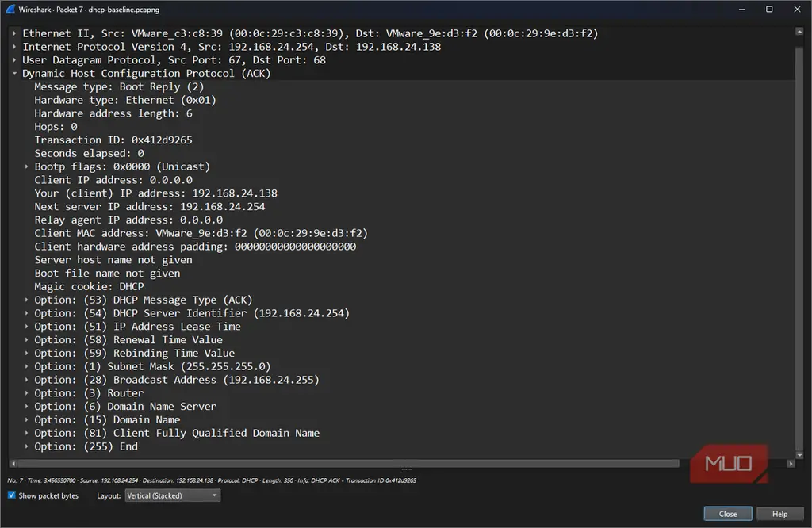812x528 pixels.
Task: Expand Option 53 DHCP Message Type
Action: 26,300
